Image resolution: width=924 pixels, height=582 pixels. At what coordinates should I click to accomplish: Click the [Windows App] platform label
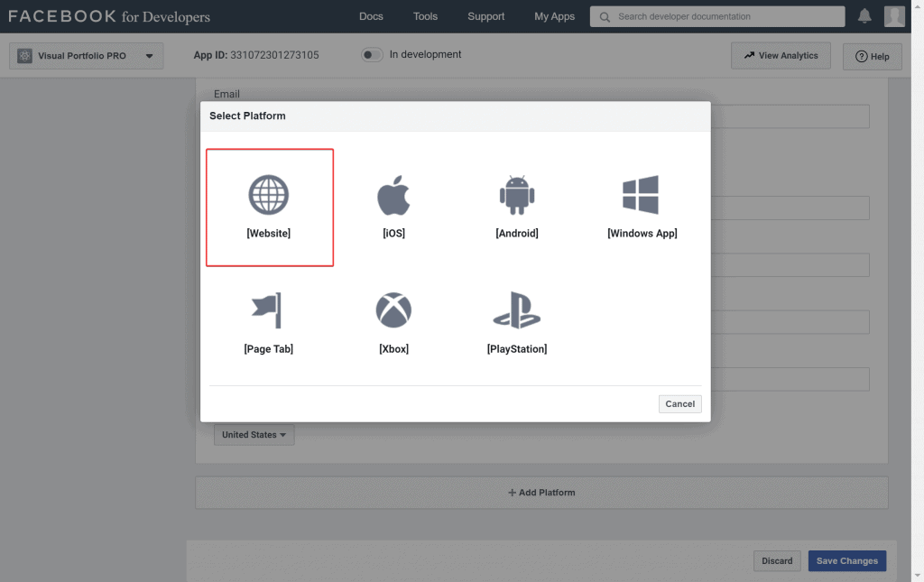642,234
